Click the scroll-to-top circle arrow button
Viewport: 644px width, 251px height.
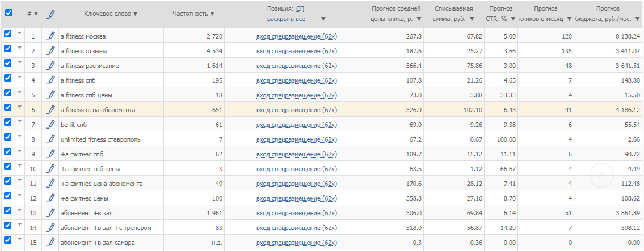601,176
